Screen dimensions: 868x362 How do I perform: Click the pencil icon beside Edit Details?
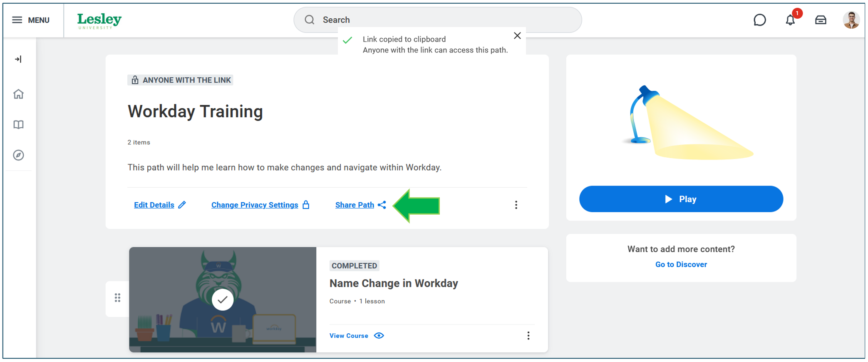(182, 205)
